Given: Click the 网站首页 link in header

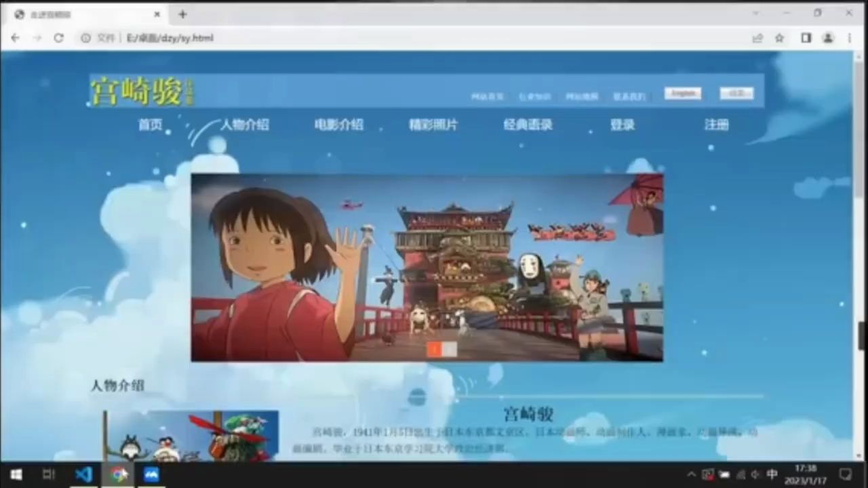Looking at the screenshot, I should click(x=488, y=97).
